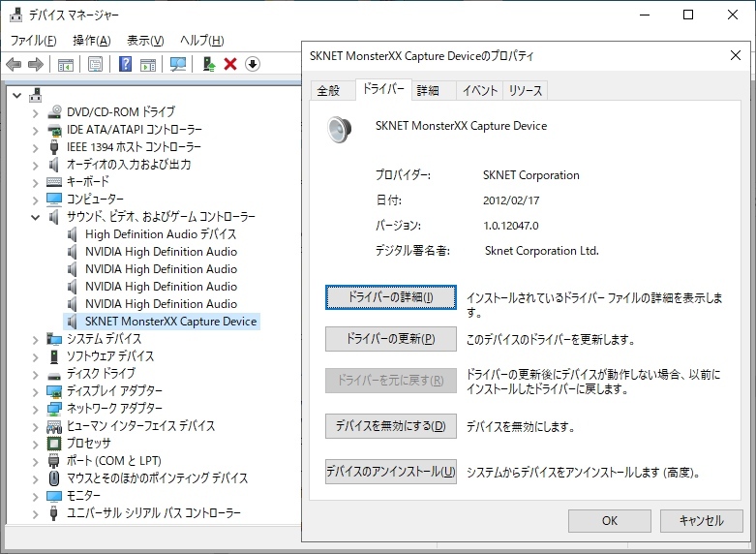The height and width of the screenshot is (554, 756).
Task: Toggle the console tree show/hide icon
Action: (x=66, y=64)
